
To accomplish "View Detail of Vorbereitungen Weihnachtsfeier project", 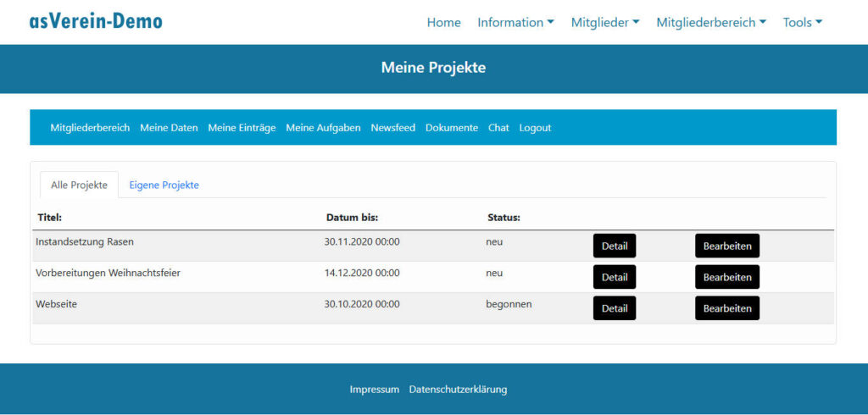I will [614, 277].
